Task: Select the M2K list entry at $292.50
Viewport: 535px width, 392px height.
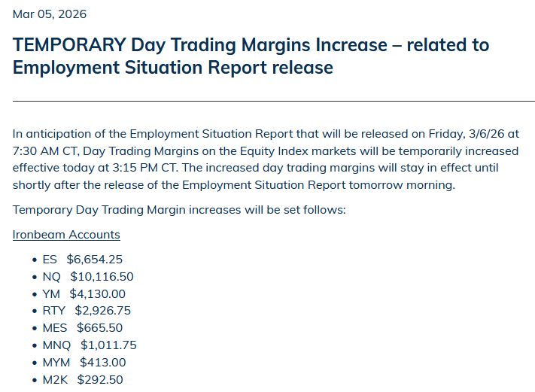Action: pos(82,380)
